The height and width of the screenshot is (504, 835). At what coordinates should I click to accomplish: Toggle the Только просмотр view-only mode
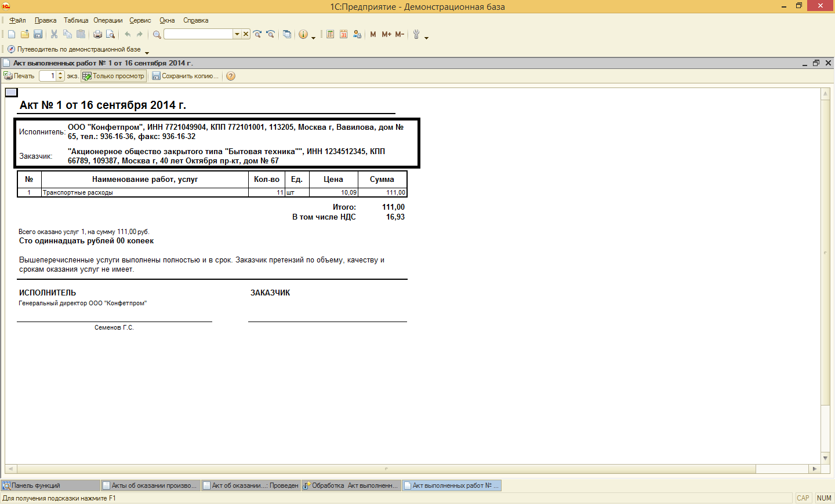pos(114,76)
